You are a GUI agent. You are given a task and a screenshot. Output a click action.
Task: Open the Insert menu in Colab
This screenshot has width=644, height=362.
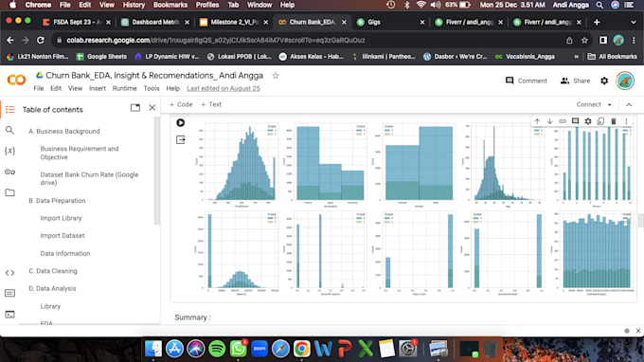point(98,88)
